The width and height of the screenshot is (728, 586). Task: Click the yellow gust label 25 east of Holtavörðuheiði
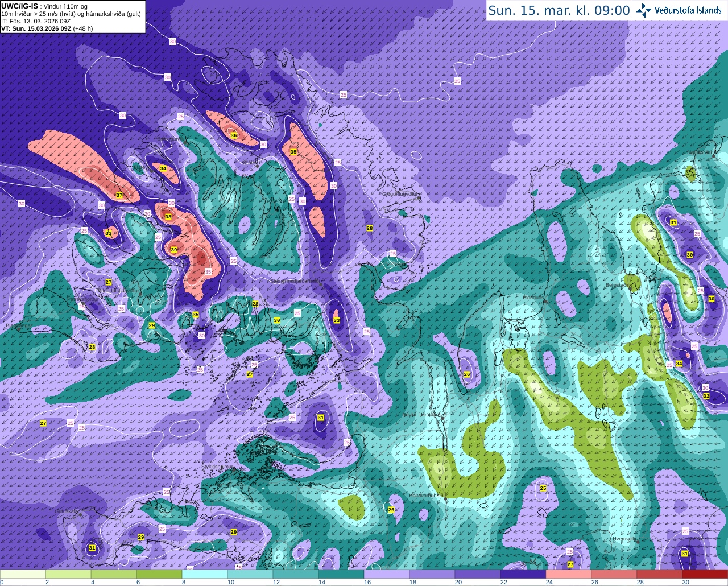[x=543, y=488]
